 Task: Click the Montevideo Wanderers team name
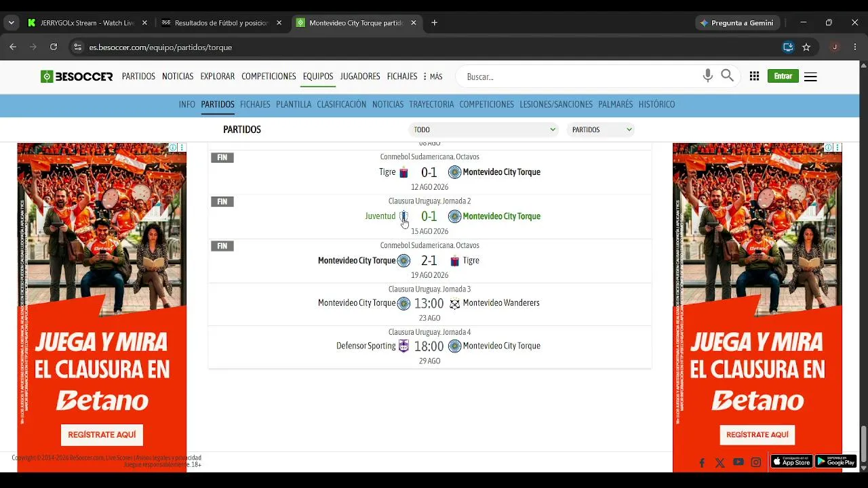coord(501,303)
